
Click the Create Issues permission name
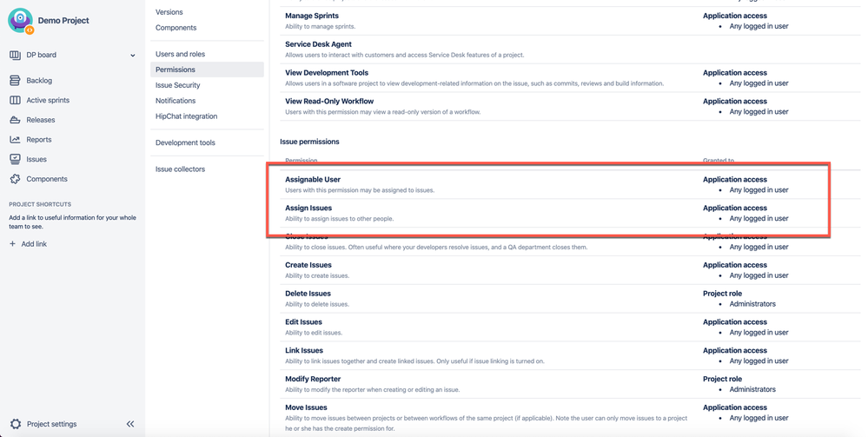[x=308, y=265]
